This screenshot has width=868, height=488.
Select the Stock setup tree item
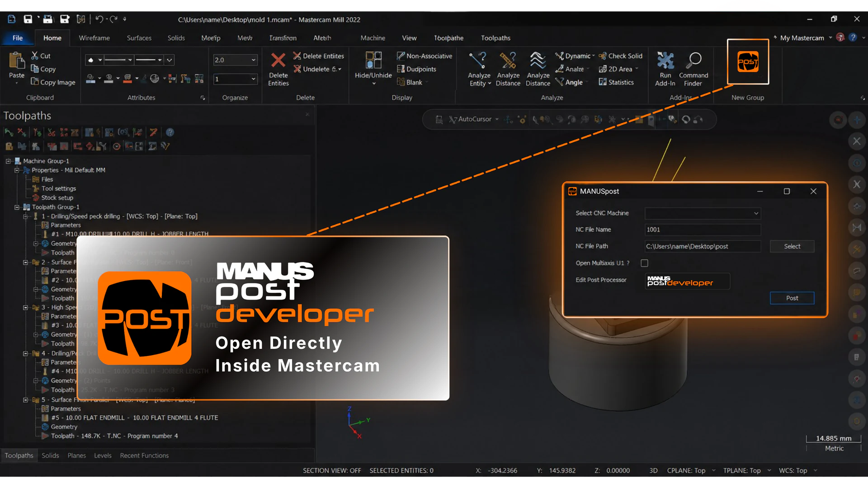coord(57,197)
